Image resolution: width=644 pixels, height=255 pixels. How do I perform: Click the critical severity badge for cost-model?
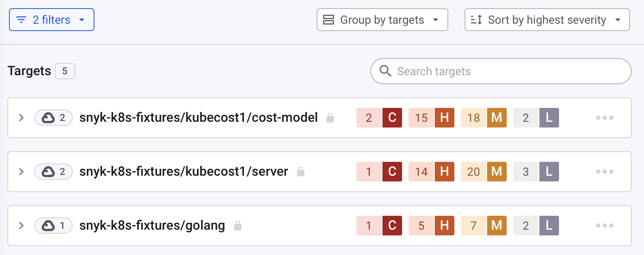[379, 118]
